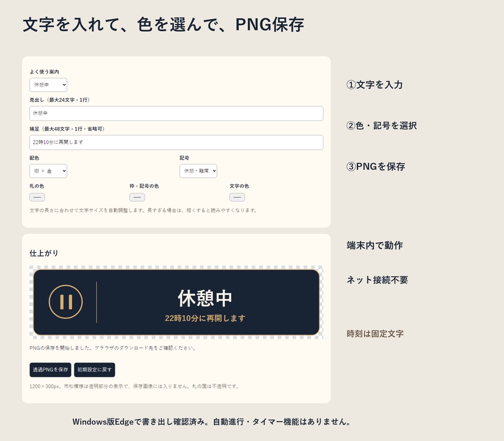Viewport: 504px width, 441px height.
Task: Open the 札の色 color picker
Action: pos(37,197)
